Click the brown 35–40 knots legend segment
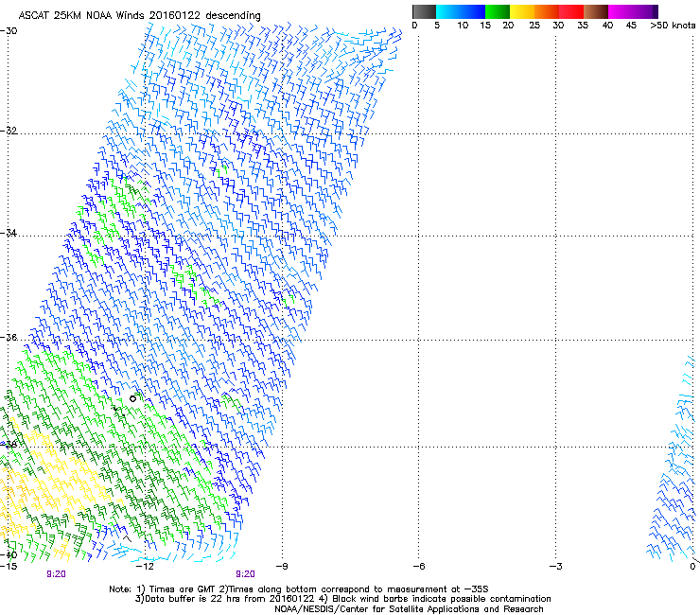The width and height of the screenshot is (700, 615). click(x=596, y=11)
